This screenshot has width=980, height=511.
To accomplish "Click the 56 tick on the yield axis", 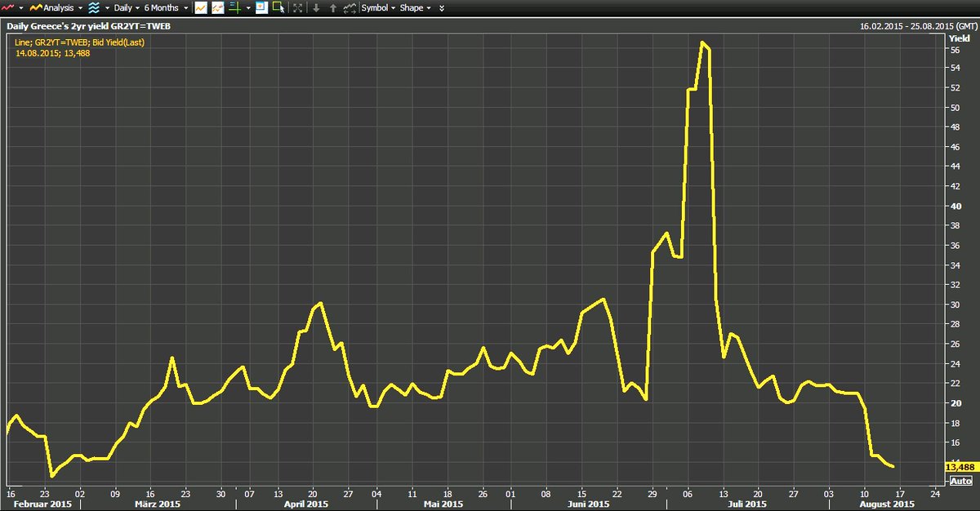I will [x=953, y=49].
